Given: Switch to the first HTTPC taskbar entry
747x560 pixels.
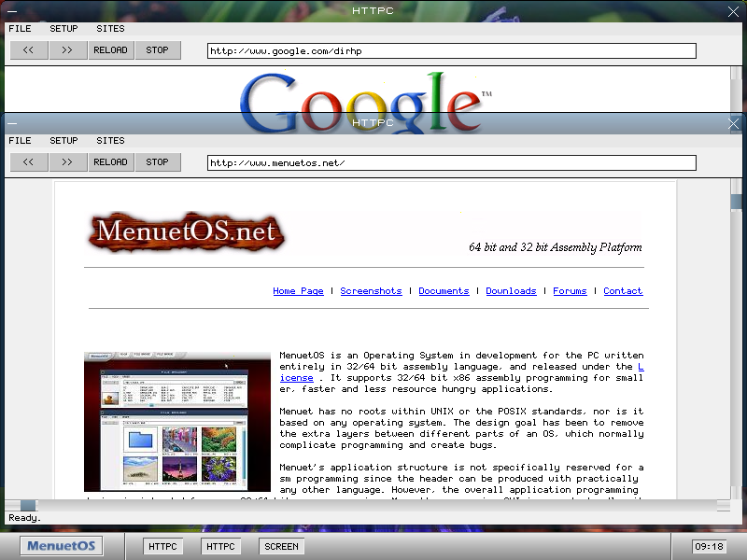Looking at the screenshot, I should tap(162, 546).
